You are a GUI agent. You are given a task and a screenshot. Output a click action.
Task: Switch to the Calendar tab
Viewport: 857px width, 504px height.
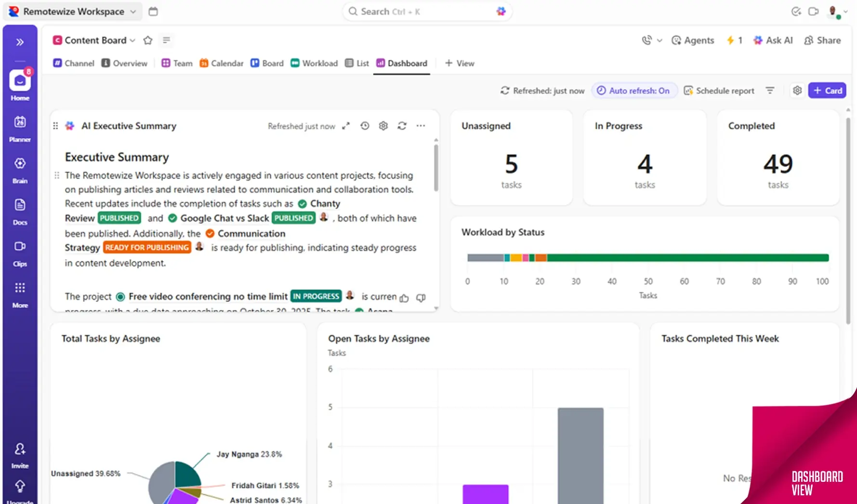tap(222, 64)
